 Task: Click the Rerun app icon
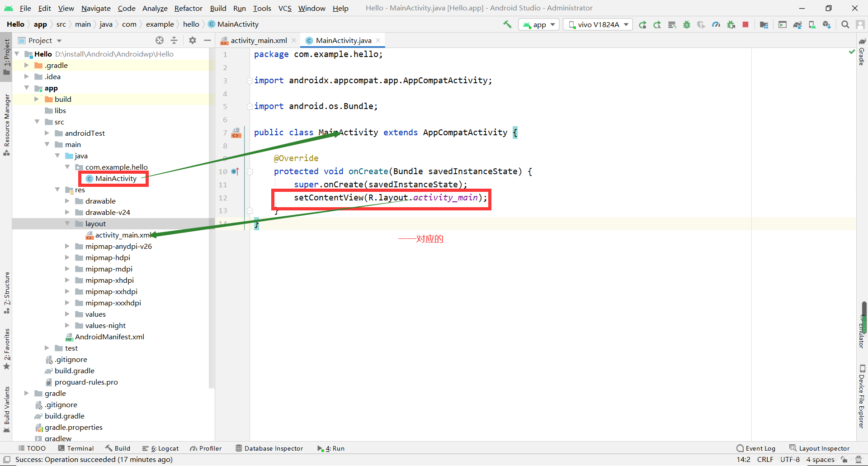(x=642, y=25)
